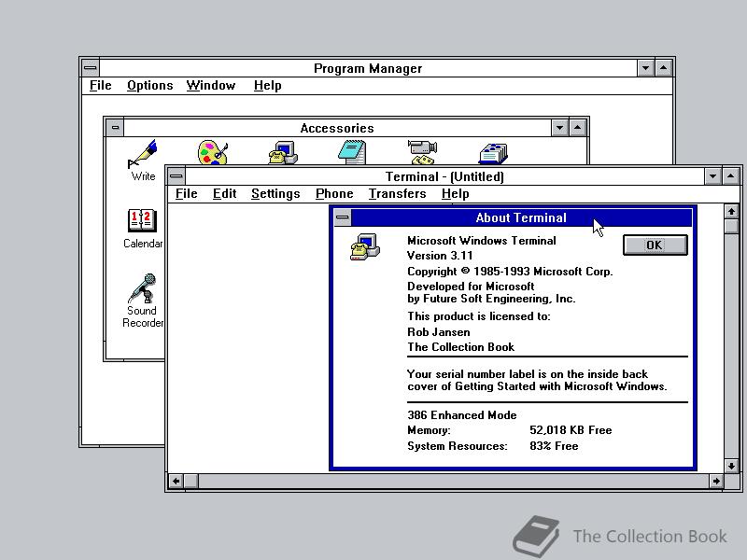The height and width of the screenshot is (560, 747).
Task: Open the Cardfile icon in Accessories
Action: click(493, 153)
